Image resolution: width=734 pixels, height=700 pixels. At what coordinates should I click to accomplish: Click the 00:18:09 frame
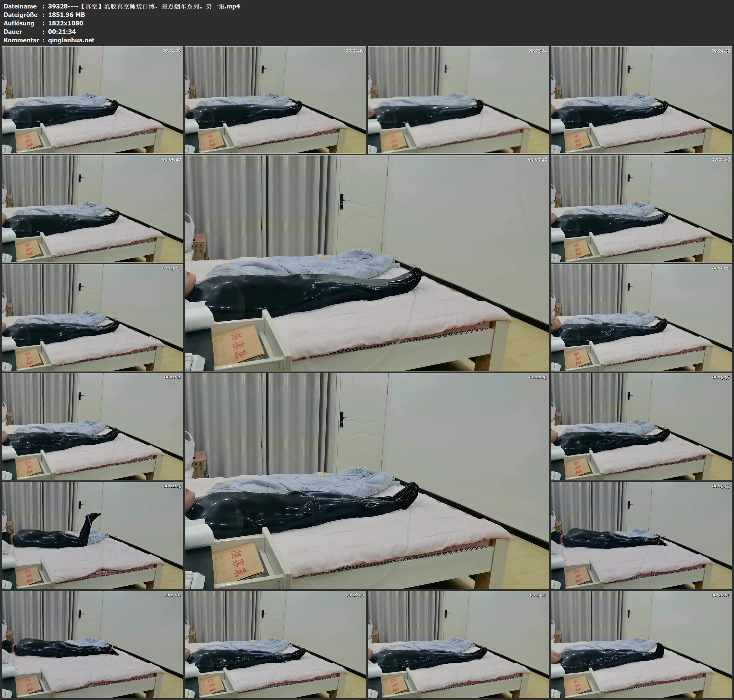(x=275, y=644)
